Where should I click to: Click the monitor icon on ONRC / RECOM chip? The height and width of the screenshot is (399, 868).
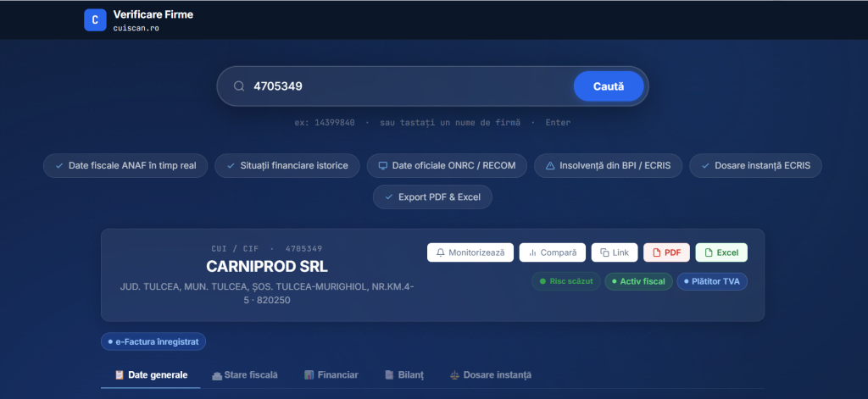point(382,165)
